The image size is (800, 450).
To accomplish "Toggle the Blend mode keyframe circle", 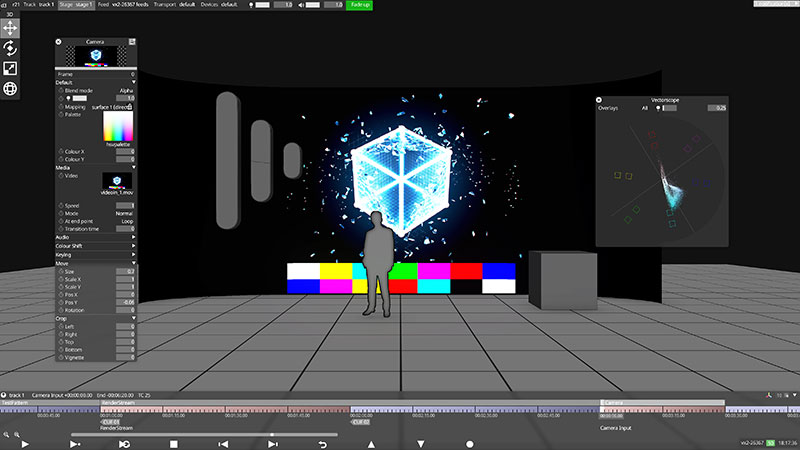I will 59,90.
